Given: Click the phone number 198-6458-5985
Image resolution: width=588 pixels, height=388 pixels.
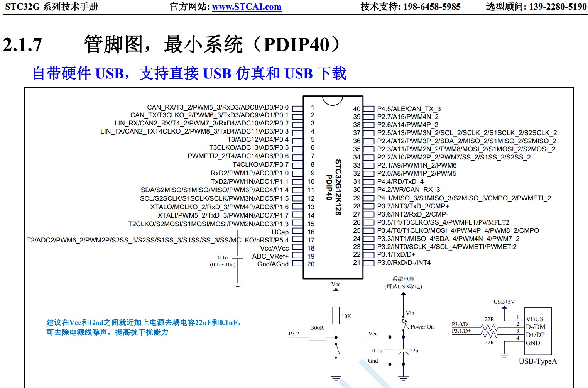Looking at the screenshot, I should click(x=432, y=7).
